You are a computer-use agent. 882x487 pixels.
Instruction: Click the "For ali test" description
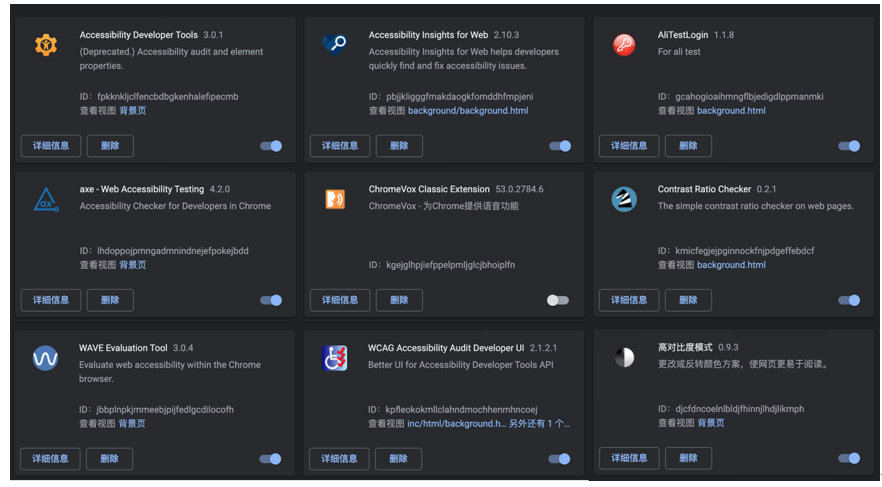click(679, 52)
